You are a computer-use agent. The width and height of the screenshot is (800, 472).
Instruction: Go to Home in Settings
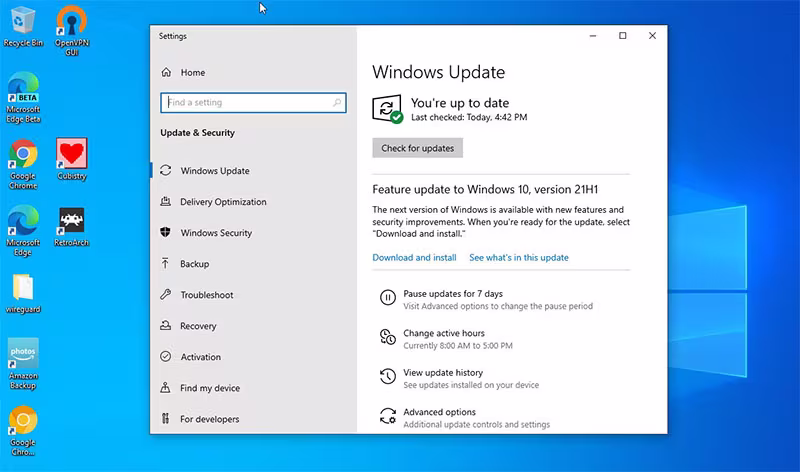[193, 72]
